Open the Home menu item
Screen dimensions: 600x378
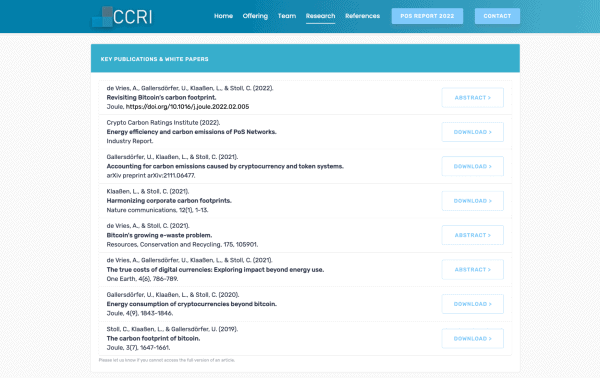click(223, 16)
